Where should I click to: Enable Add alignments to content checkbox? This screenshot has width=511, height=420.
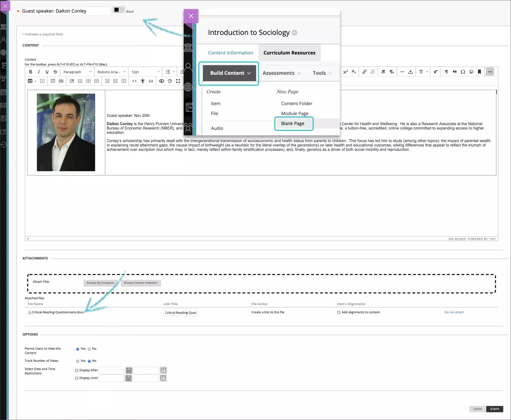pyautogui.click(x=339, y=312)
